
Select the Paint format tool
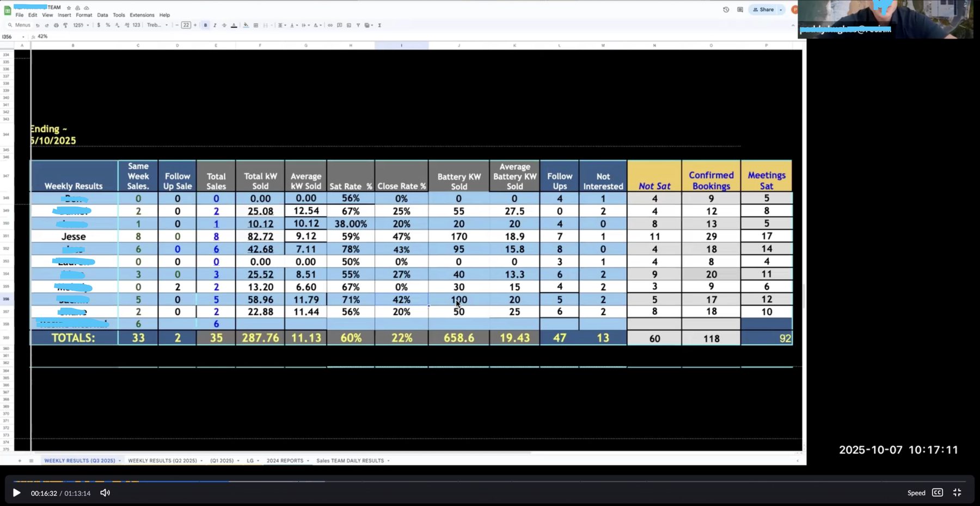coord(65,25)
